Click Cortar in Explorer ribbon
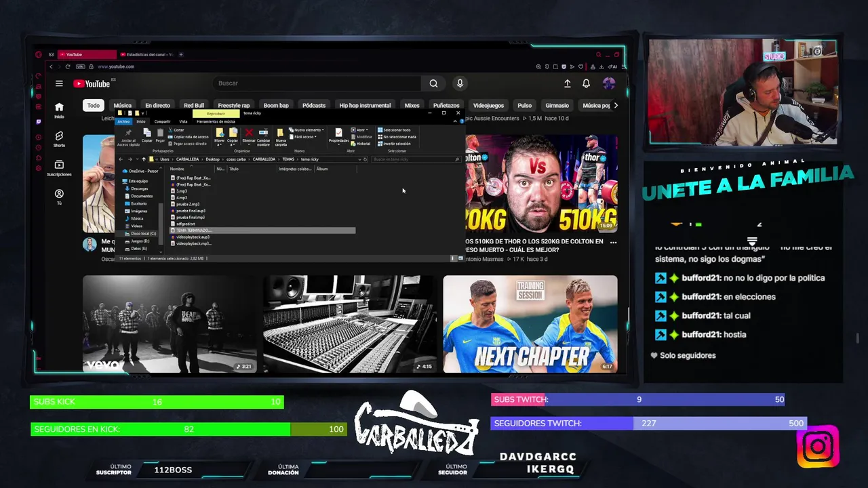Screen dimensions: 868x488 pos(176,130)
